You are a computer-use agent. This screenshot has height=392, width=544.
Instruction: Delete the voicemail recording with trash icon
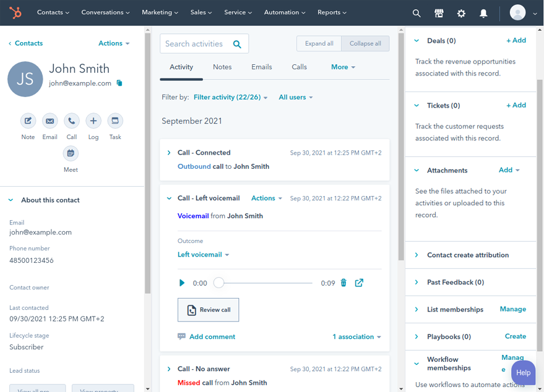[343, 283]
